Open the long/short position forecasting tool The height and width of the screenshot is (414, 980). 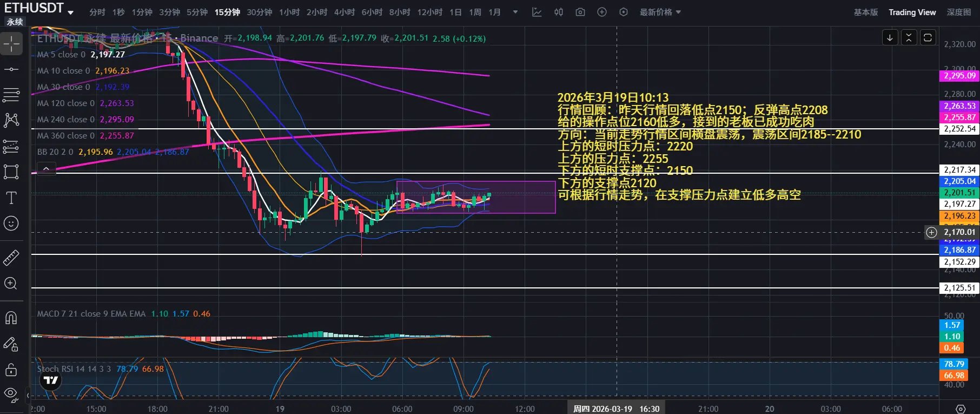11,146
